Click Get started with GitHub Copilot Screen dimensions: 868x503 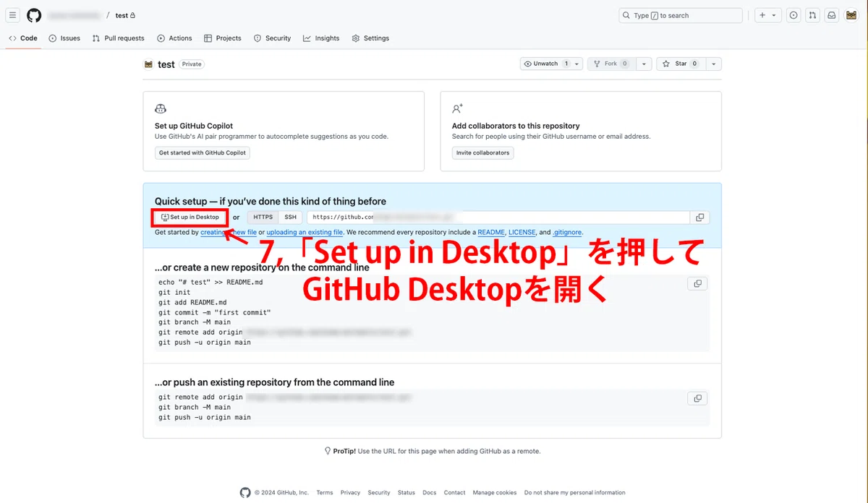pyautogui.click(x=203, y=152)
